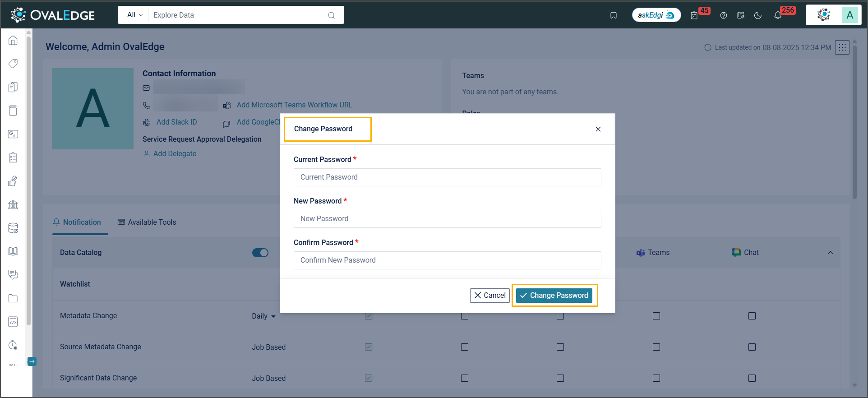Check Chat box for Significant Data Change
This screenshot has height=398, width=868.
click(x=752, y=378)
